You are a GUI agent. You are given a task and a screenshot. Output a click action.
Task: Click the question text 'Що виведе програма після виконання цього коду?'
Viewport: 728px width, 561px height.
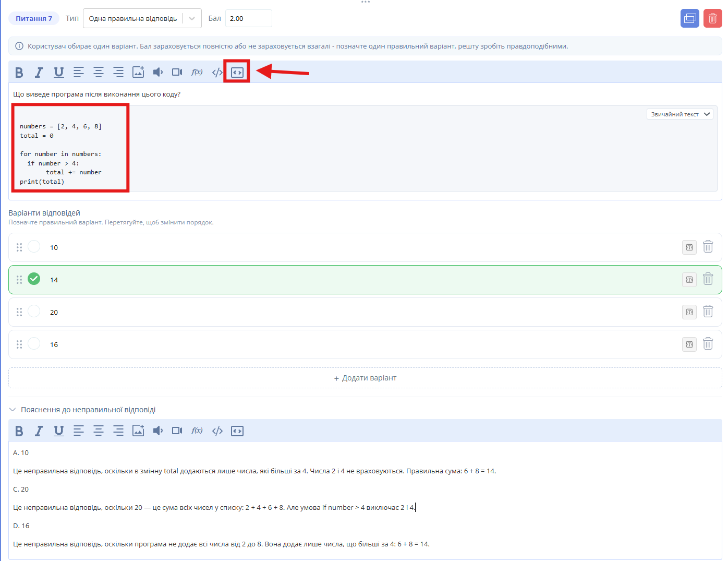click(x=97, y=94)
